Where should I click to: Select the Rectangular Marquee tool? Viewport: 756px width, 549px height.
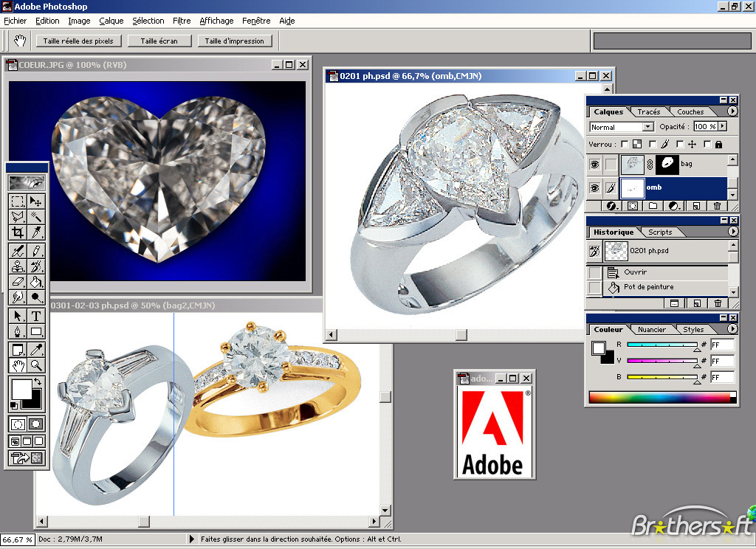(x=18, y=201)
